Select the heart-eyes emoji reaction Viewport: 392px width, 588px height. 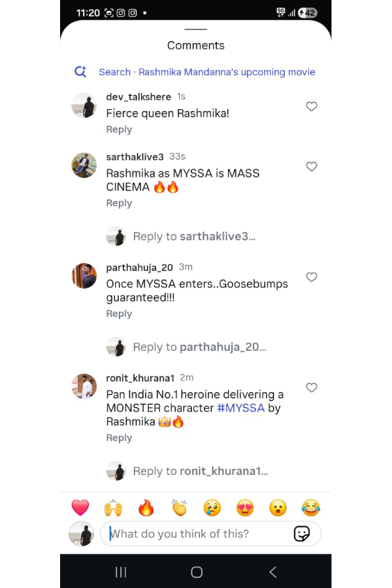click(245, 508)
